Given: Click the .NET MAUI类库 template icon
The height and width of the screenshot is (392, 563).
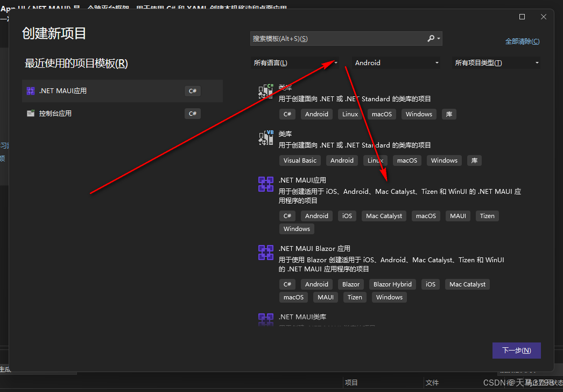Looking at the screenshot, I should click(x=266, y=319).
